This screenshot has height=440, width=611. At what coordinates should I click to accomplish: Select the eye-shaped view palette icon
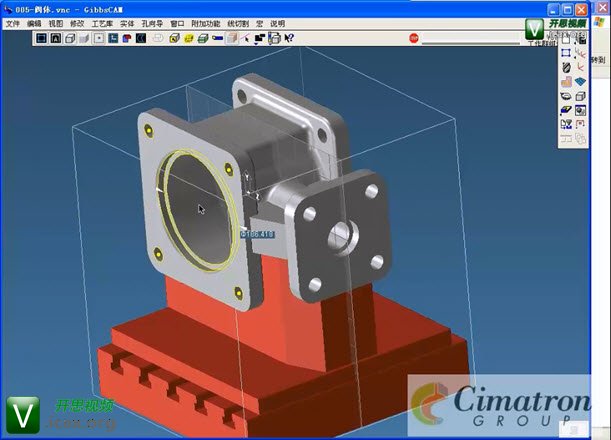click(566, 96)
